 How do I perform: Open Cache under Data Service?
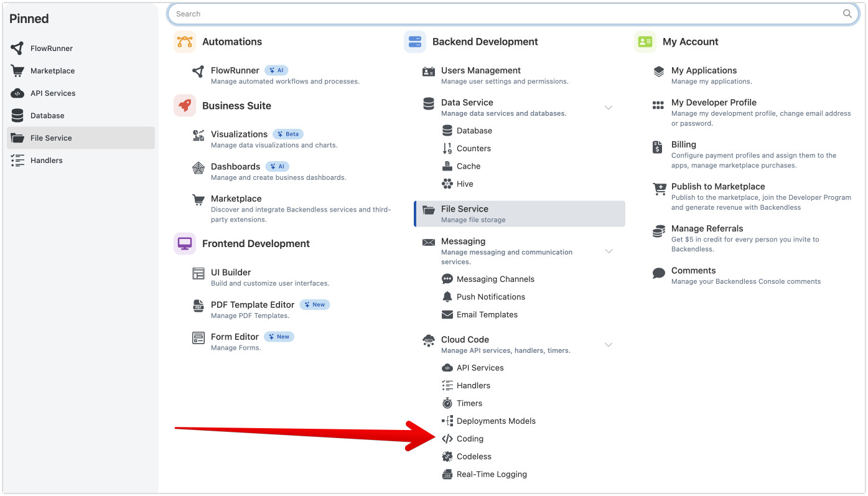(x=469, y=166)
